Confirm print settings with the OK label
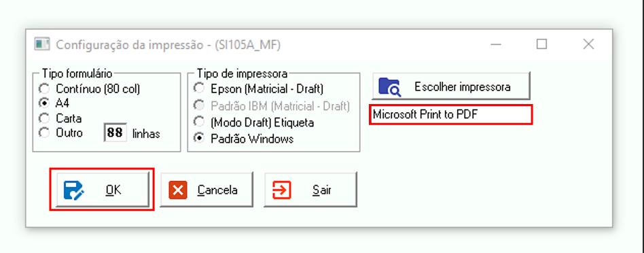This screenshot has width=644, height=253. point(113,190)
